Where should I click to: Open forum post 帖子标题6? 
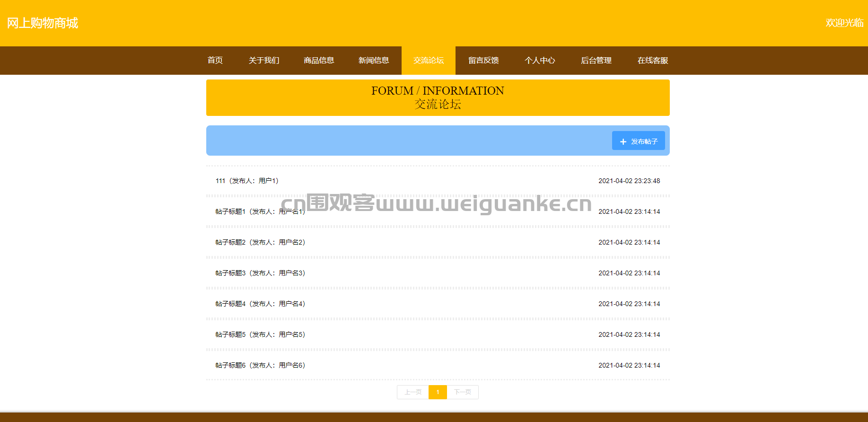pyautogui.click(x=260, y=365)
